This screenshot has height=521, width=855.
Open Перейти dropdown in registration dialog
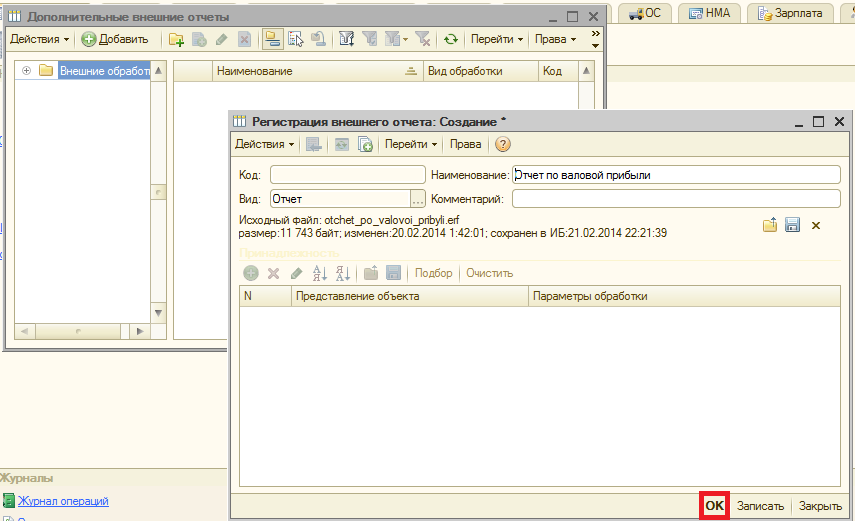click(411, 144)
